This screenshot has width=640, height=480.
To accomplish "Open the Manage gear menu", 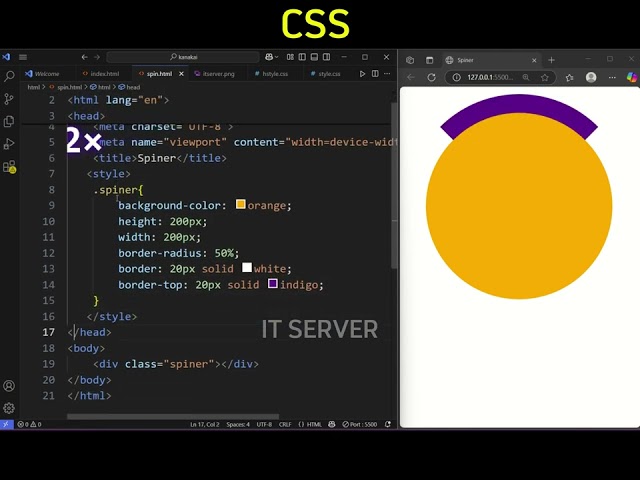I will coord(9,408).
